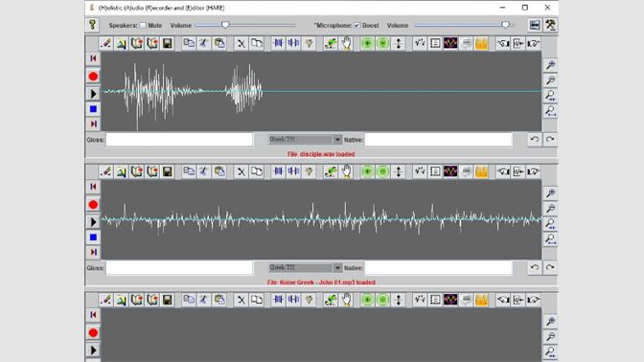644x362 pixels.
Task: Click copy icon in disciple.wav panel toolbar
Action: point(189,43)
